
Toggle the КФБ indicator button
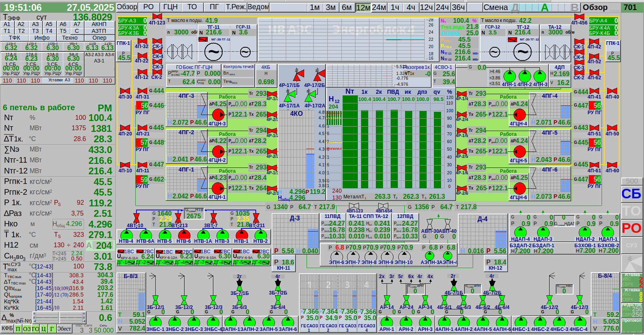tap(7, 329)
